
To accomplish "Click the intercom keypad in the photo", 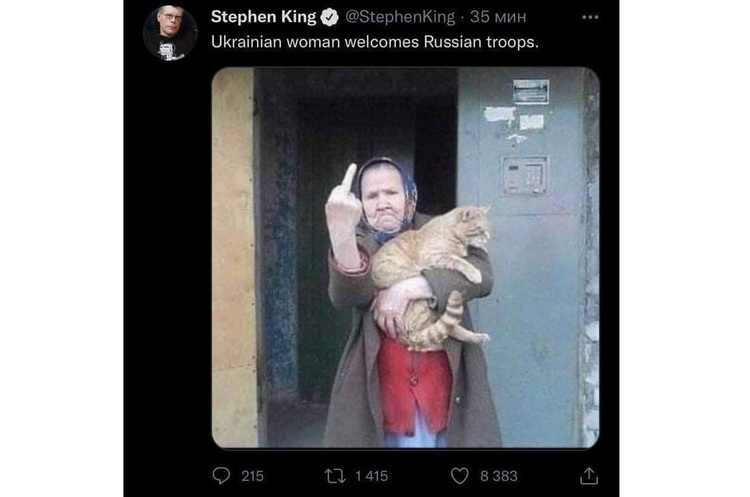I will point(525,175).
